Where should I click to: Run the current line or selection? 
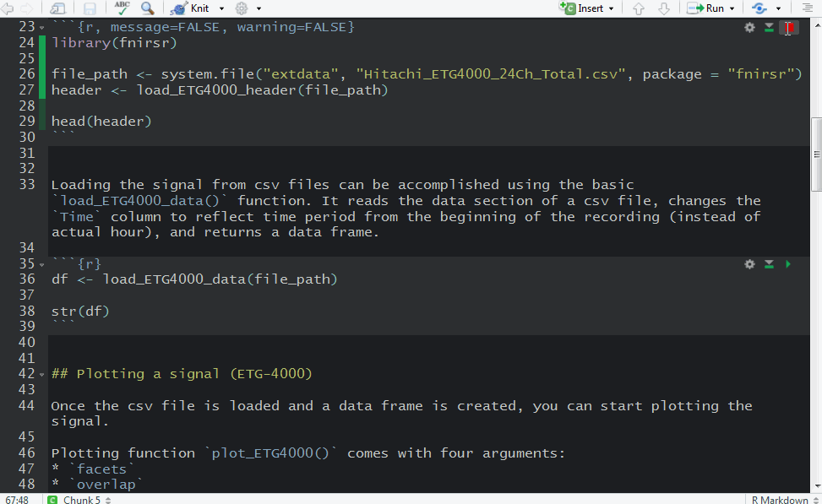pyautogui.click(x=705, y=8)
